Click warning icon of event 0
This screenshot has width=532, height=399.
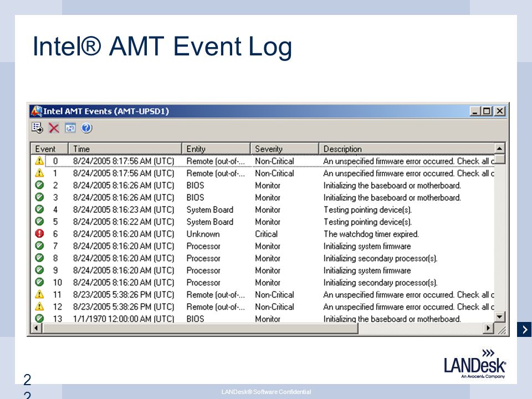[39, 161]
